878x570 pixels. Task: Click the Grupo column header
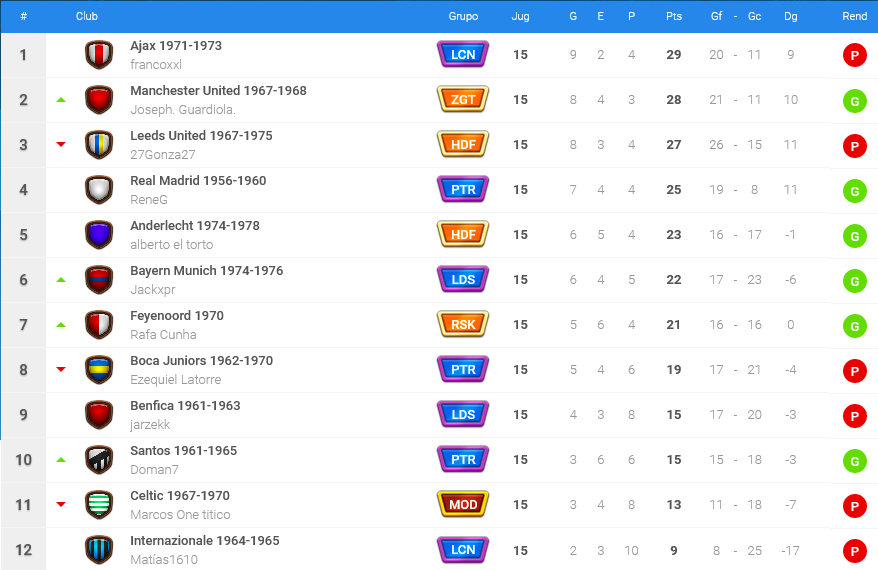[463, 16]
